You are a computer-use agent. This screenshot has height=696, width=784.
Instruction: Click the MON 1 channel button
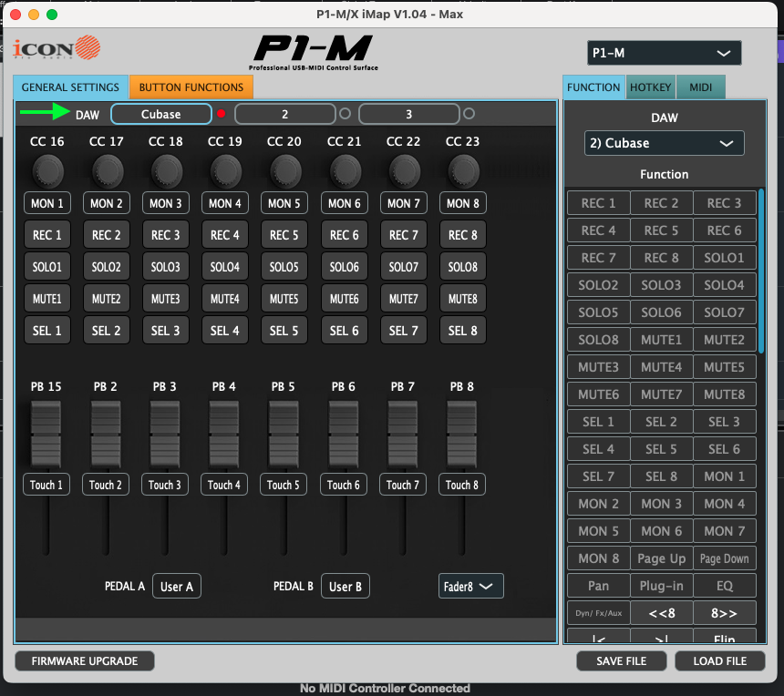coord(47,203)
